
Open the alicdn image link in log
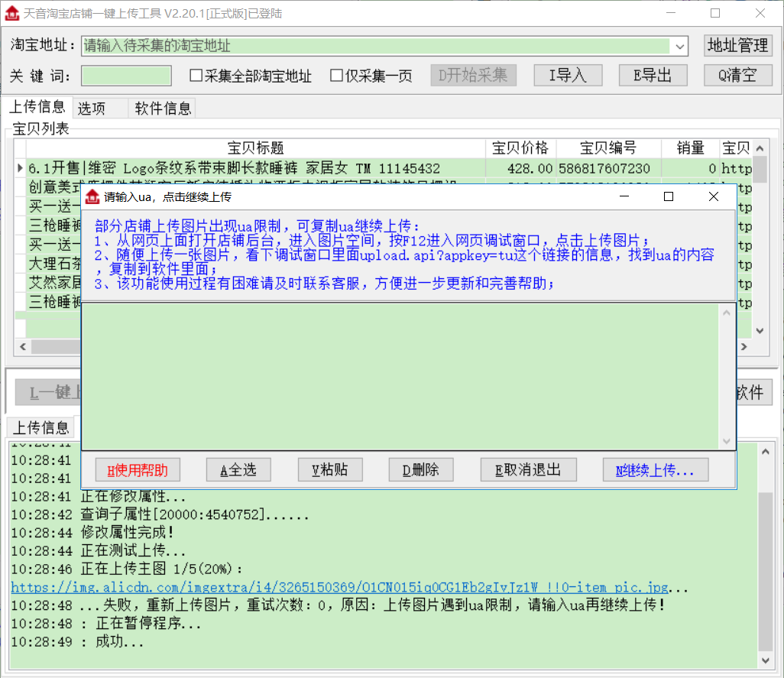click(x=339, y=588)
